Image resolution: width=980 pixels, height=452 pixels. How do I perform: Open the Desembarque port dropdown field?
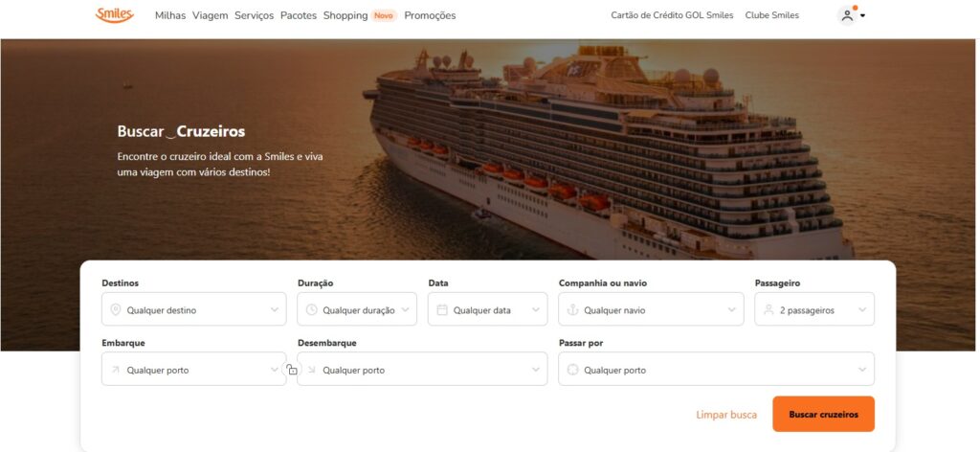click(x=422, y=369)
